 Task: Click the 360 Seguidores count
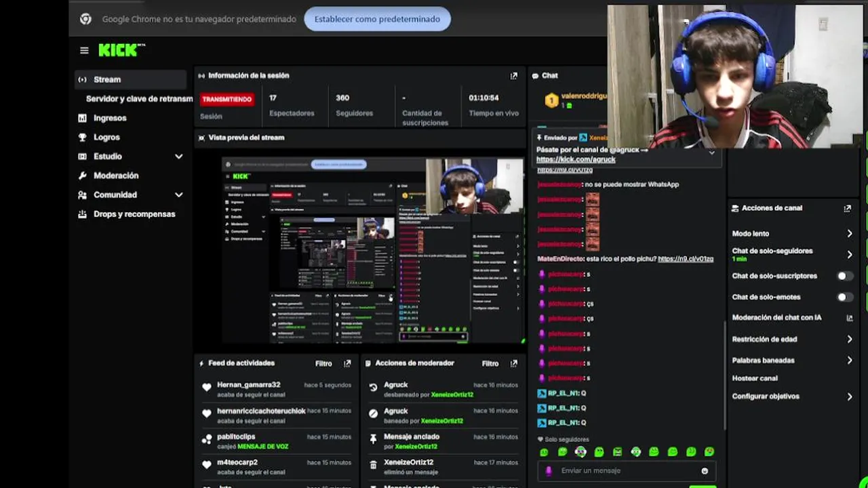342,98
